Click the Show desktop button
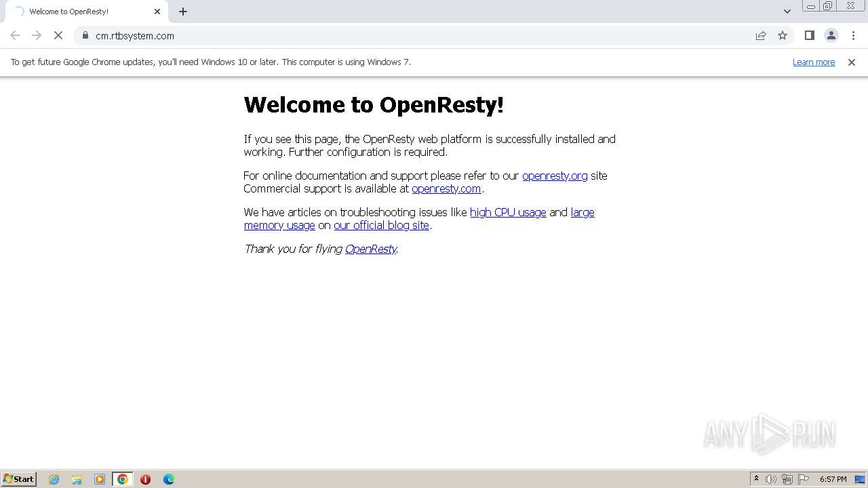This screenshot has width=868, height=488. click(x=861, y=479)
